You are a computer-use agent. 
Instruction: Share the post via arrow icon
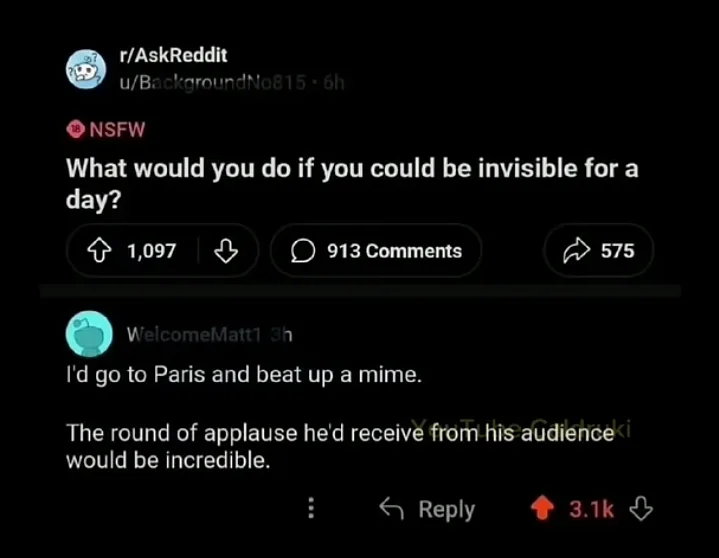[x=576, y=251]
